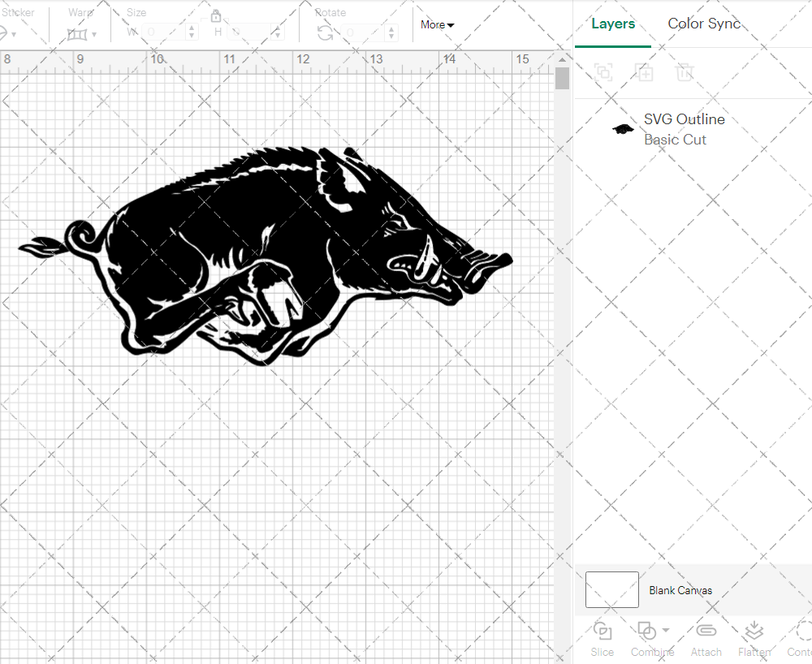The height and width of the screenshot is (664, 812).
Task: Click the Basic Cut layer label
Action: pyautogui.click(x=675, y=140)
